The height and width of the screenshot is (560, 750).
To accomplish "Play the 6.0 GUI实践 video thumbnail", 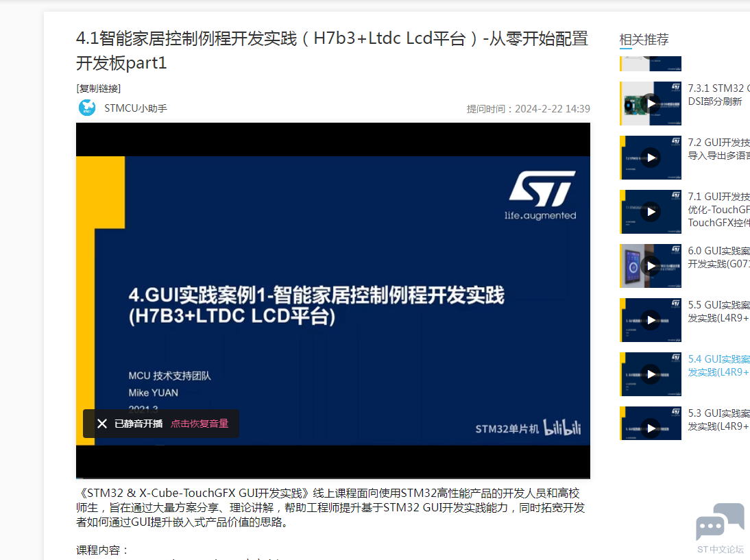I will (651, 266).
